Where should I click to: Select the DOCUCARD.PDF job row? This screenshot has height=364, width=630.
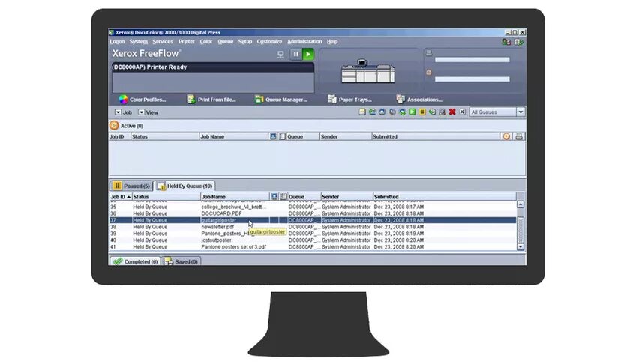click(x=313, y=213)
